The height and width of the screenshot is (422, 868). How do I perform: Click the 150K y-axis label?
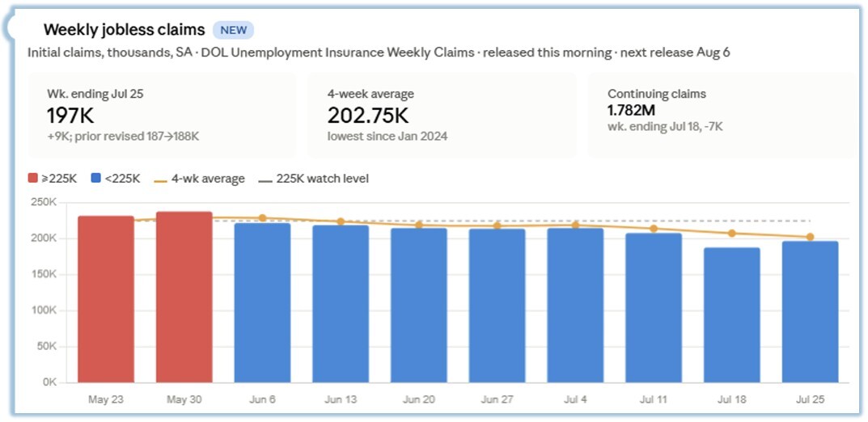(x=43, y=274)
